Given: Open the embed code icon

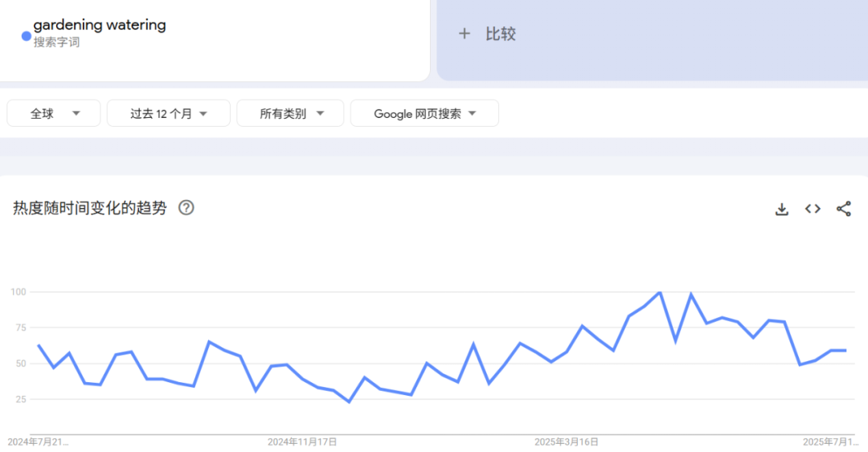Looking at the screenshot, I should click(813, 209).
